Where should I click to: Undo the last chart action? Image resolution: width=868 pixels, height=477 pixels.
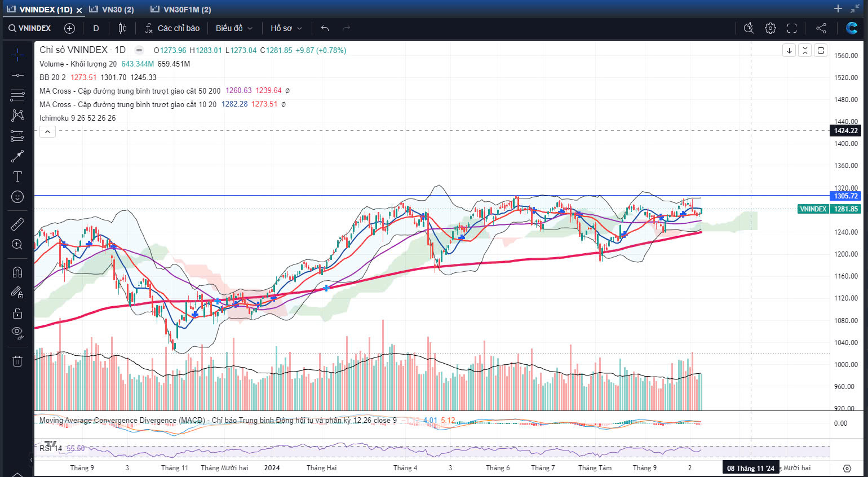[x=325, y=28]
